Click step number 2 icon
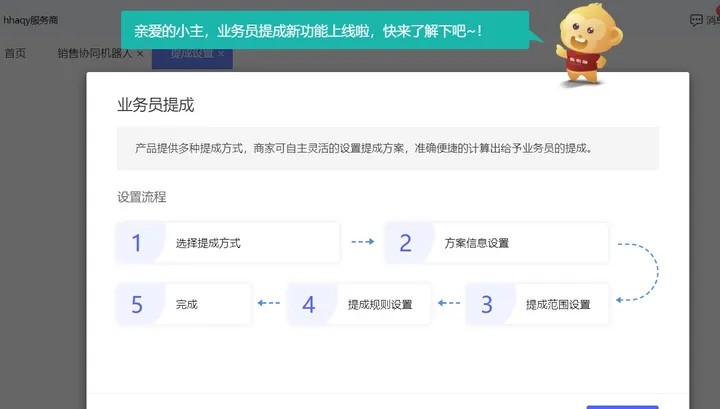The image size is (720, 409). point(405,243)
